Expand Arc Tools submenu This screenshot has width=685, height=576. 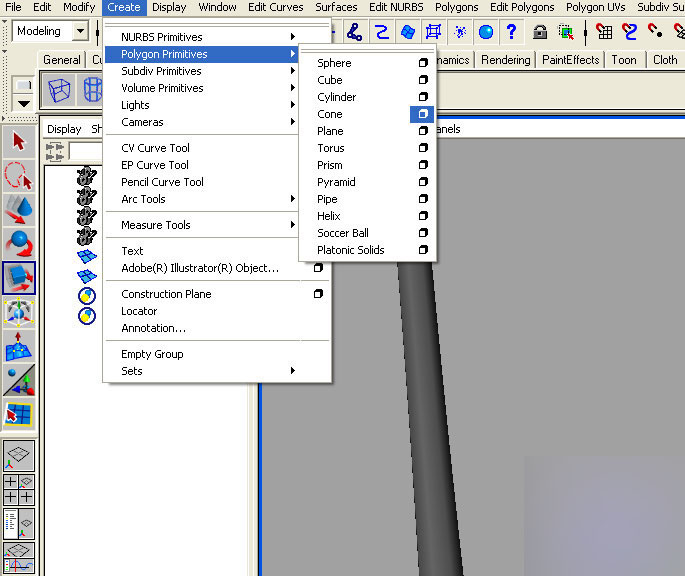point(201,199)
